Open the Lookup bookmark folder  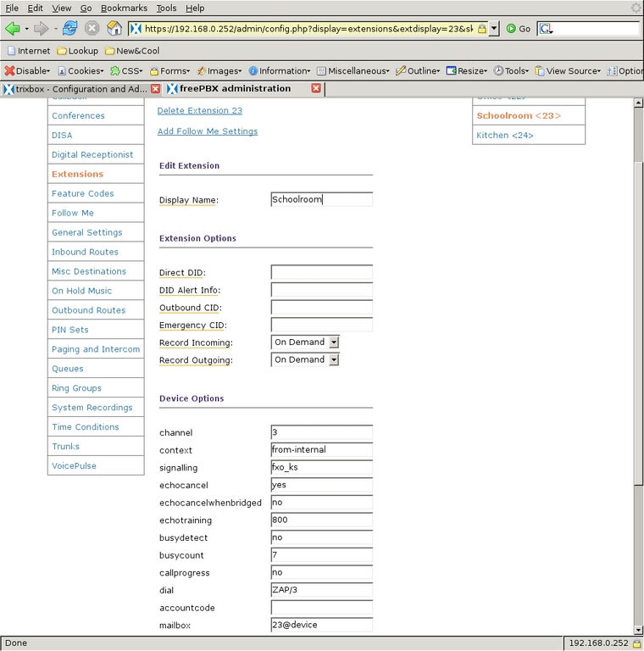click(x=77, y=51)
